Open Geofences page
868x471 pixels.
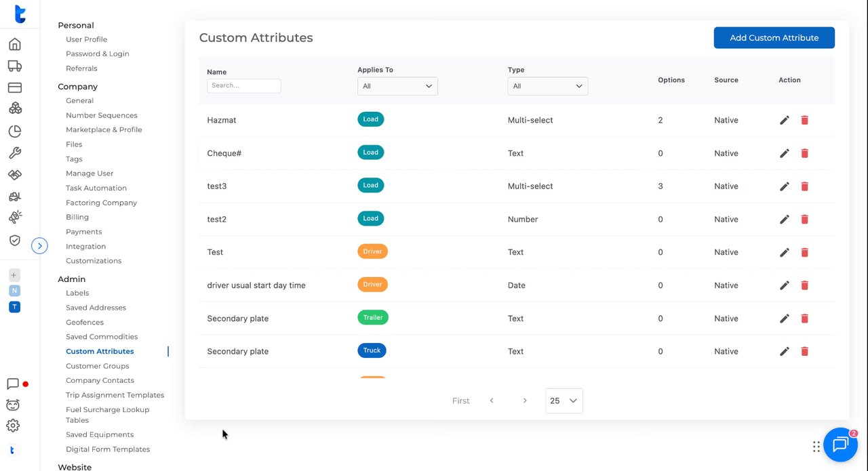coord(85,323)
